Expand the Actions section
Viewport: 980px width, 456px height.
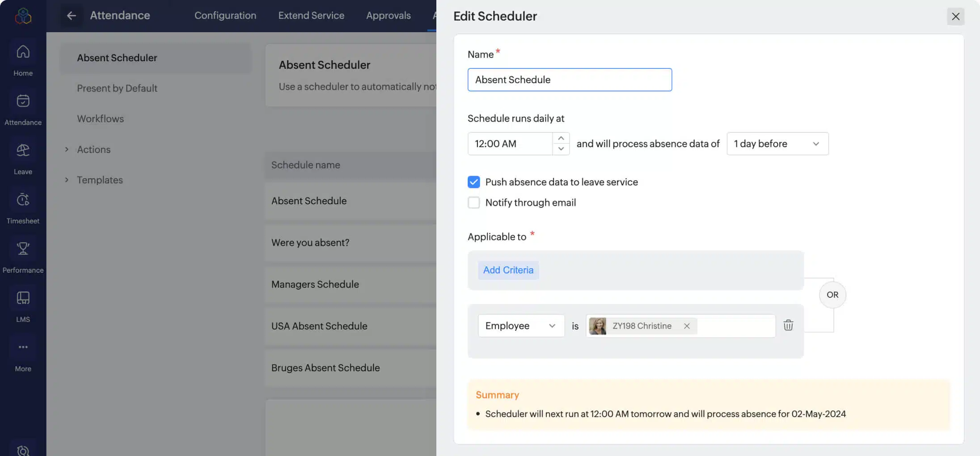click(94, 149)
